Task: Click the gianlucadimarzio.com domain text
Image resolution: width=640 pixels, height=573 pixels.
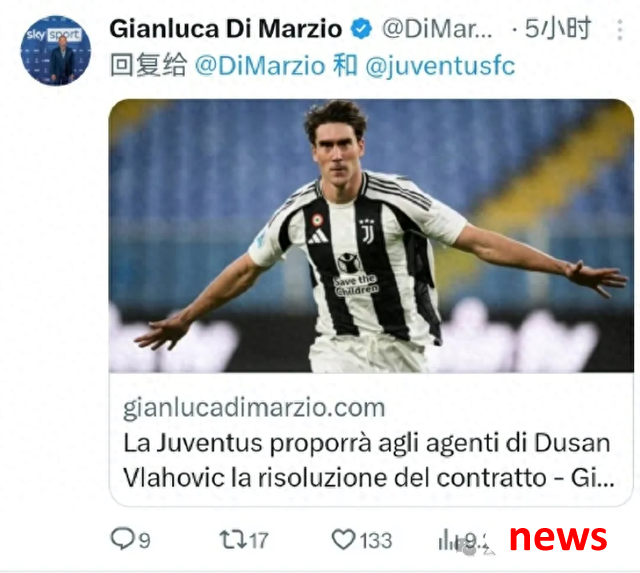Action: (254, 408)
